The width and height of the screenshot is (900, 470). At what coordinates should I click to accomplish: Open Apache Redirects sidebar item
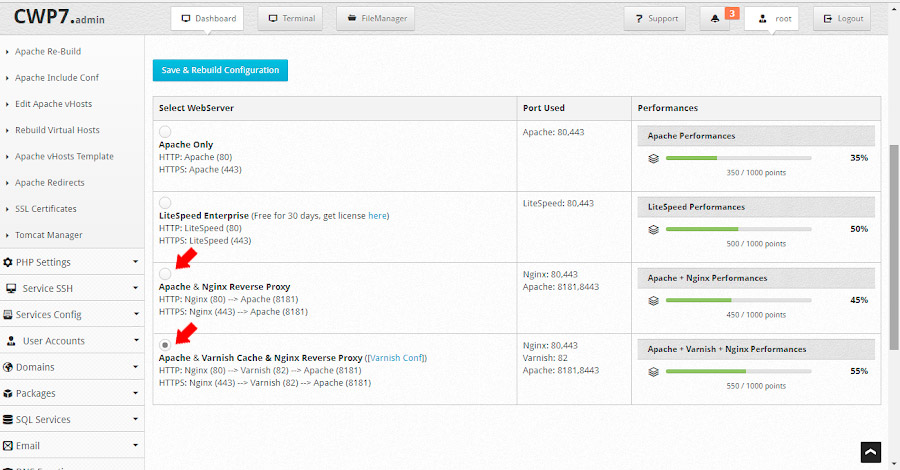[49, 182]
